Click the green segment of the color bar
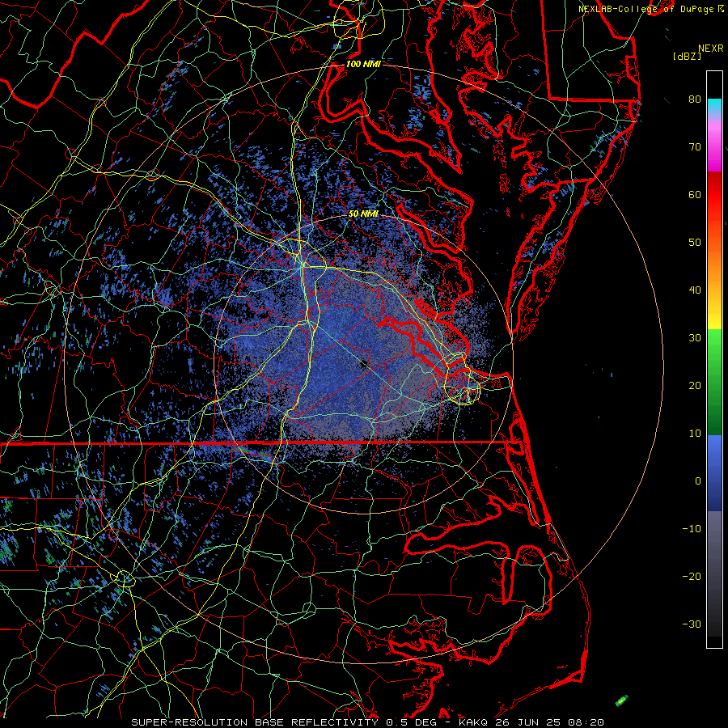This screenshot has height=728, width=728. coord(714,382)
